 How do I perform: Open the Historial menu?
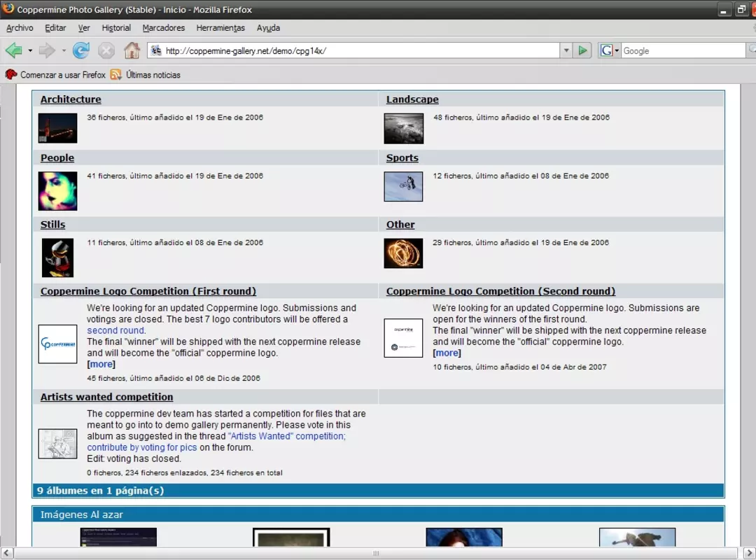pos(116,28)
